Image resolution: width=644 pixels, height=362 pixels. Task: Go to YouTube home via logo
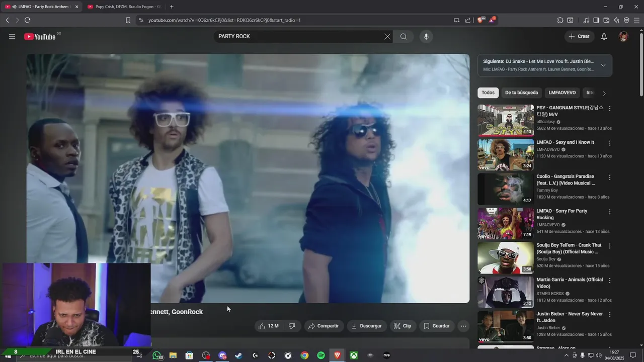coord(40,36)
